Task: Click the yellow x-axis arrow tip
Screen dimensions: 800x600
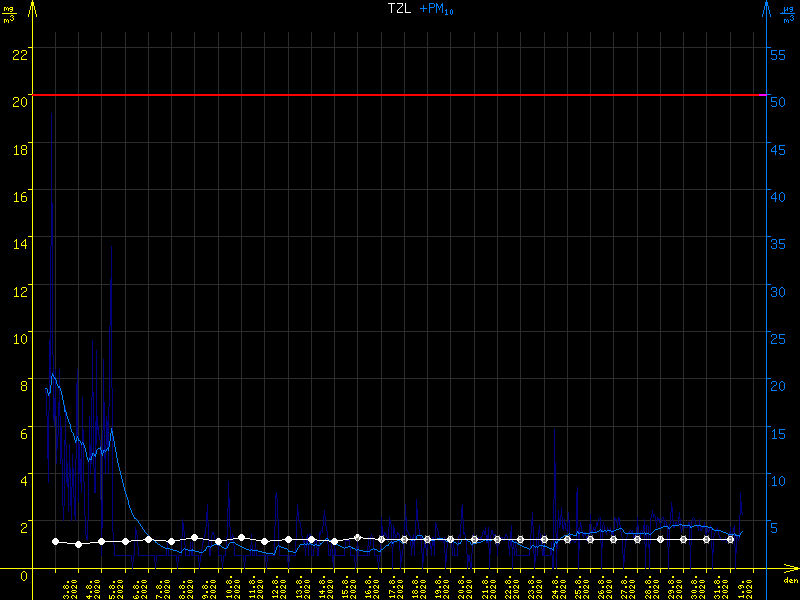Action: pyautogui.click(x=794, y=568)
